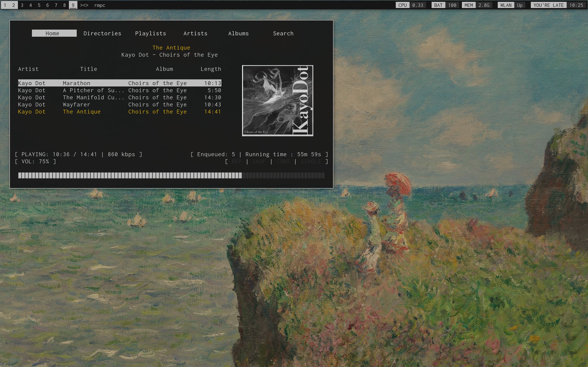Toggle the CONS consume mode indicator
Screen dimensions: 588x367
point(283,161)
